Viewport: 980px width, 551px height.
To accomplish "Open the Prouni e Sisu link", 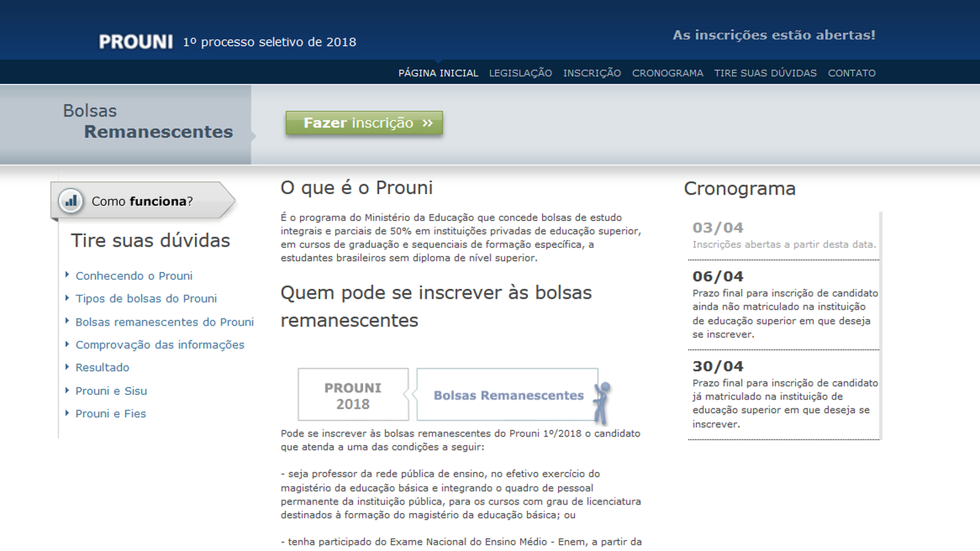I will (x=111, y=391).
